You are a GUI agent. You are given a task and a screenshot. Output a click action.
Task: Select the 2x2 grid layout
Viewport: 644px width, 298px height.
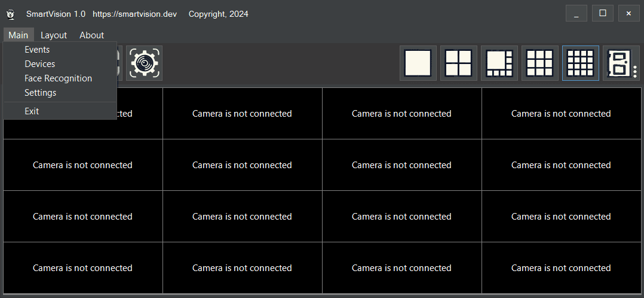point(459,63)
